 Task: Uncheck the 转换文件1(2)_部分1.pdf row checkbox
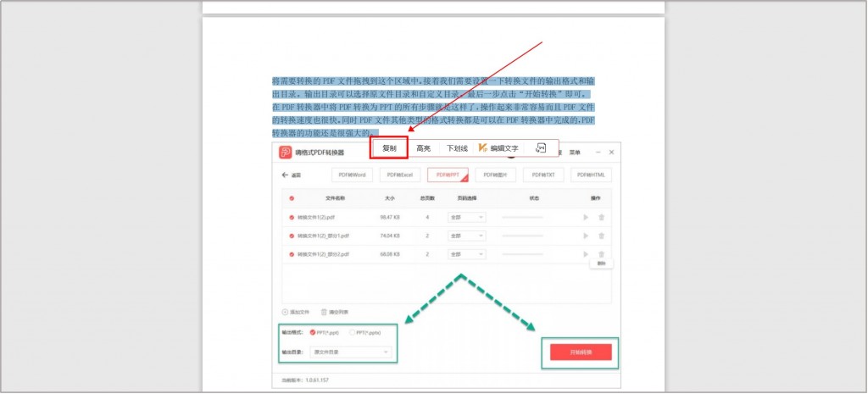click(292, 236)
